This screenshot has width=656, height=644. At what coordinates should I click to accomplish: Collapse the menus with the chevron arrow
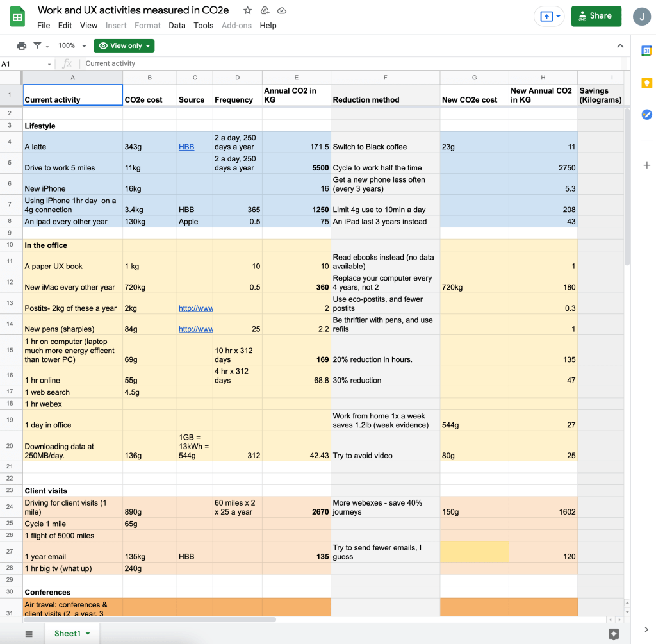pyautogui.click(x=619, y=45)
